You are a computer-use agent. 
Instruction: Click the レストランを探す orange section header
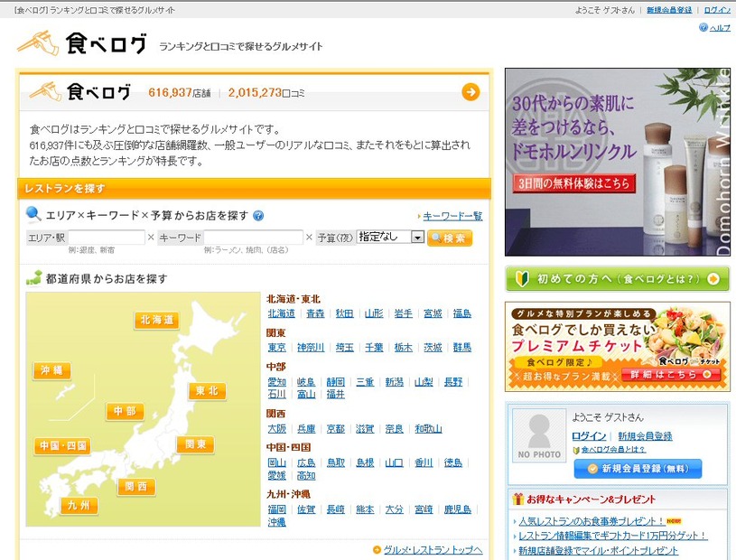click(255, 189)
